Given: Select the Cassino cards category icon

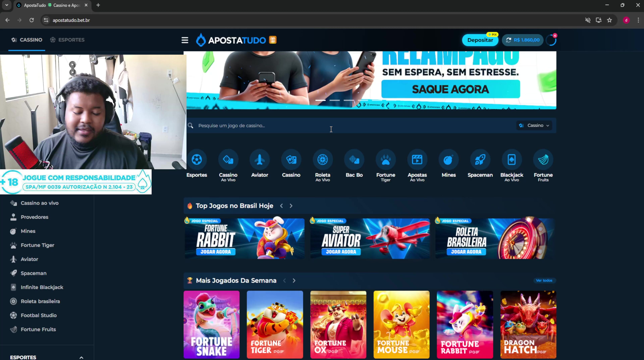Looking at the screenshot, I should coord(291,160).
